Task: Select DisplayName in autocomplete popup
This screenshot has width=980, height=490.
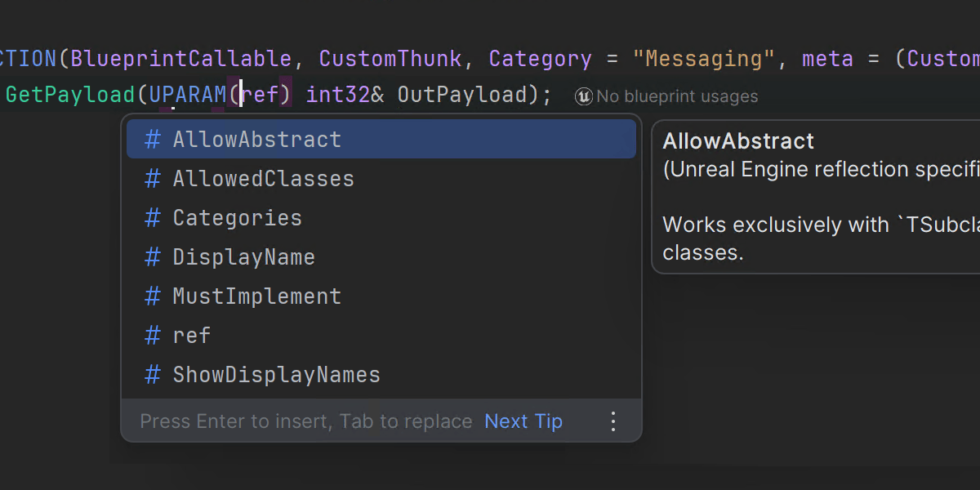Action: click(243, 257)
